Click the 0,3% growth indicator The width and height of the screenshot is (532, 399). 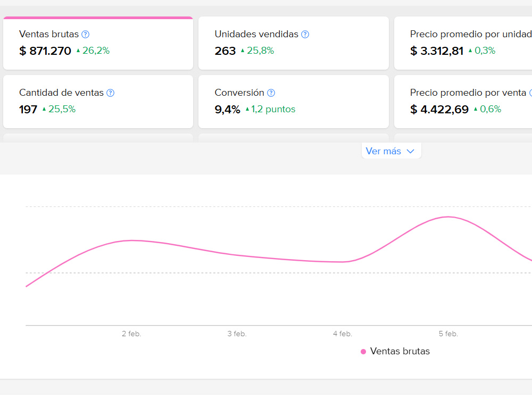(482, 51)
